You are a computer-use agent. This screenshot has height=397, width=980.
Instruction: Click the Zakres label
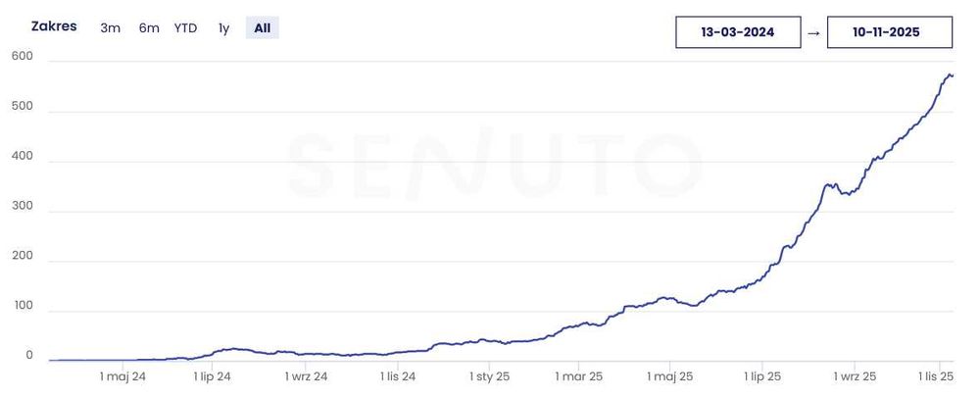[x=54, y=26]
